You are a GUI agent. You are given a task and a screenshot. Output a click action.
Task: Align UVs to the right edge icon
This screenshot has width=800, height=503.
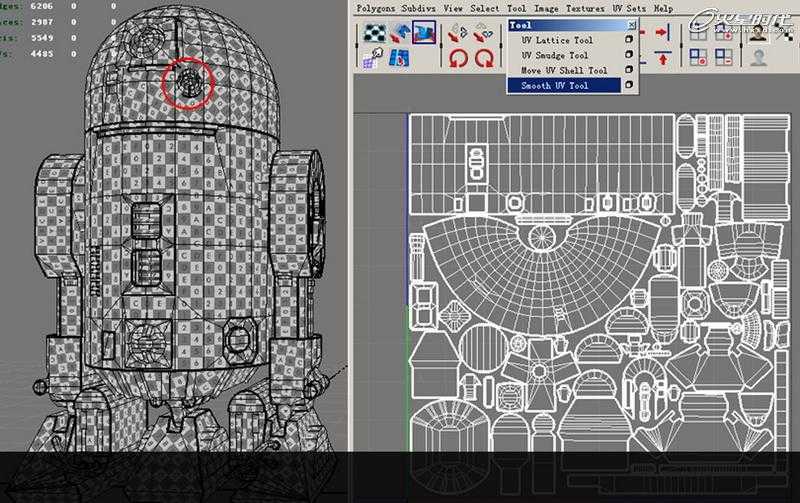point(662,33)
